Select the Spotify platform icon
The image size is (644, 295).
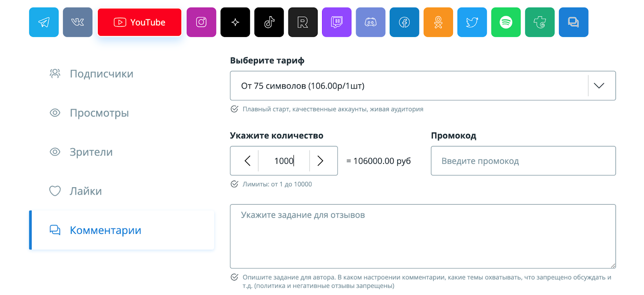[506, 22]
